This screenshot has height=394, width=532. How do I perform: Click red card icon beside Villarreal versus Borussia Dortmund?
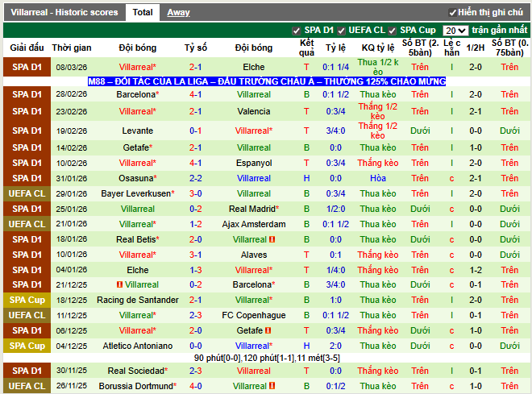[x=272, y=386]
